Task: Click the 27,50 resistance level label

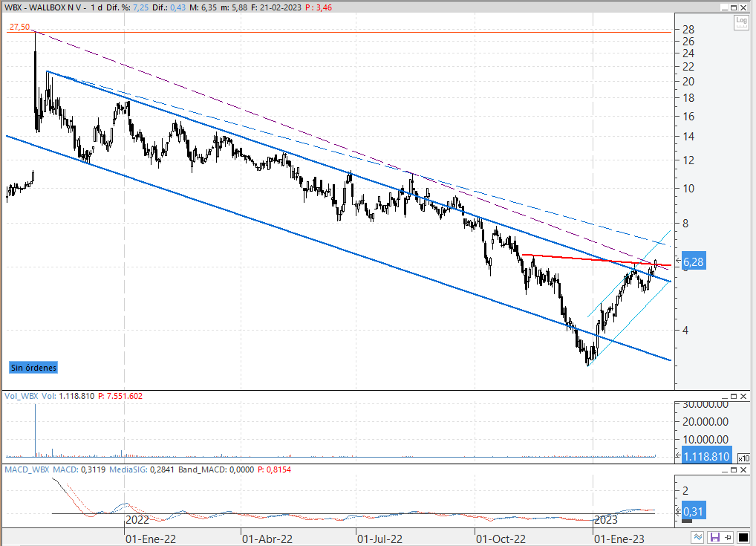Action: coord(20,27)
